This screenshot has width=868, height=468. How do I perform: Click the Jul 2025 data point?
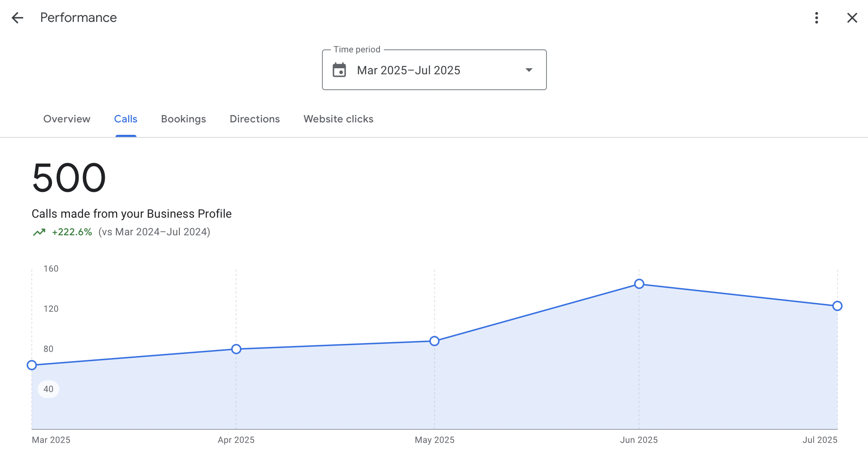pos(837,306)
